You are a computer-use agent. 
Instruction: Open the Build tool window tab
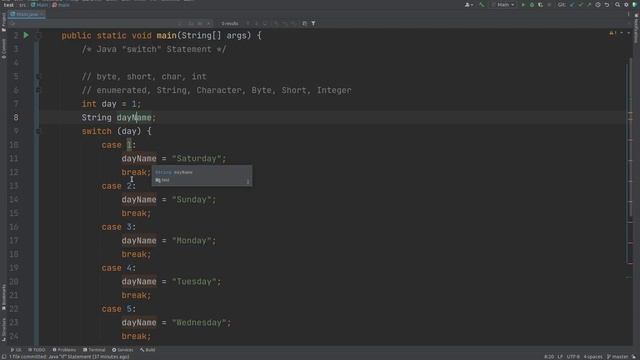coord(147,350)
